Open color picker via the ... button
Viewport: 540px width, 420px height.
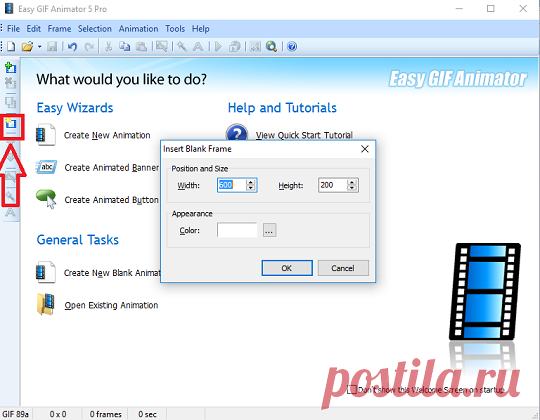pos(269,230)
